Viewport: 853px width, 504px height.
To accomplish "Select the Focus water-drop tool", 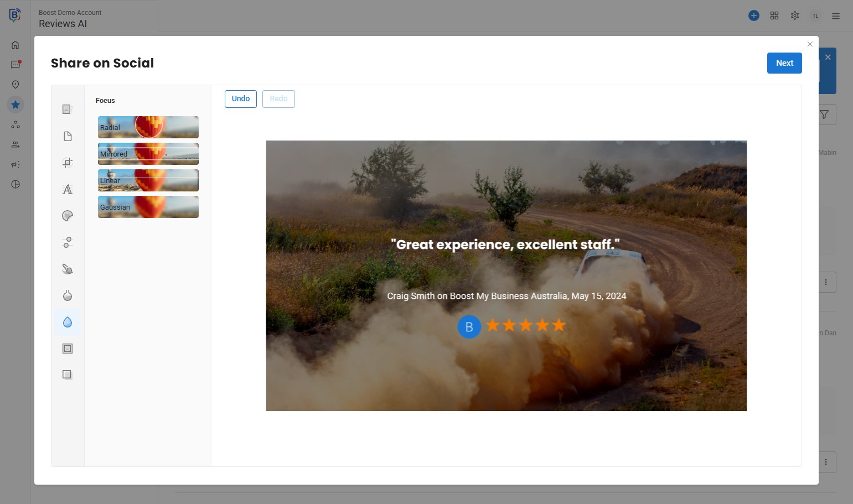I will (68, 322).
